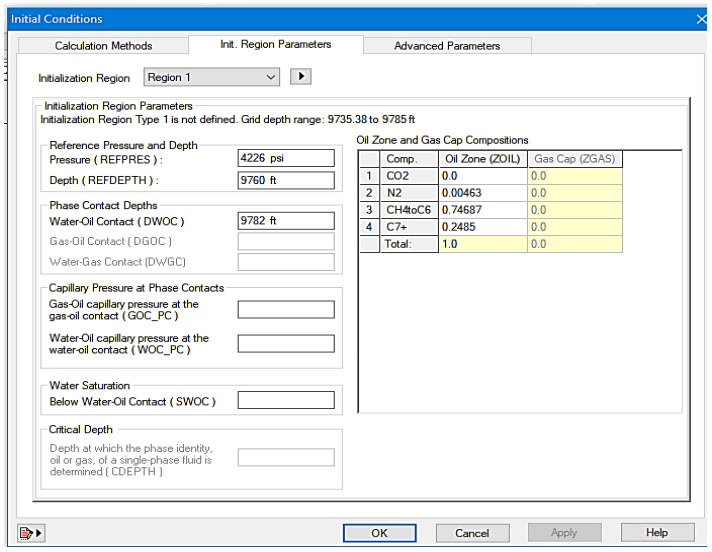Focus the REFDEPTH depth field

point(285,180)
